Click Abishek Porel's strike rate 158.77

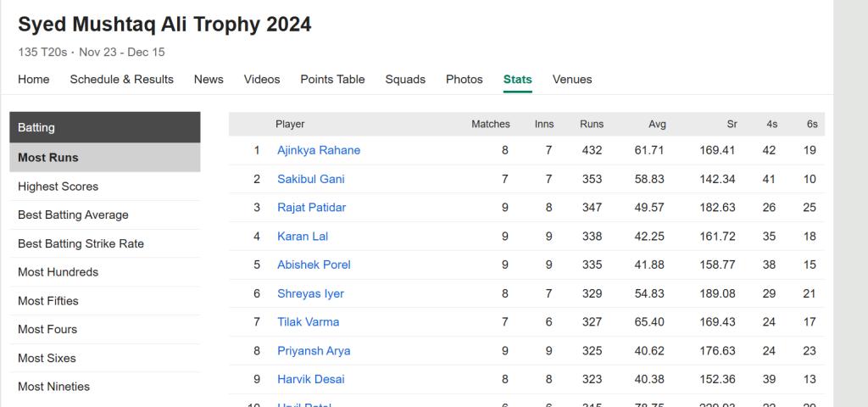click(717, 265)
